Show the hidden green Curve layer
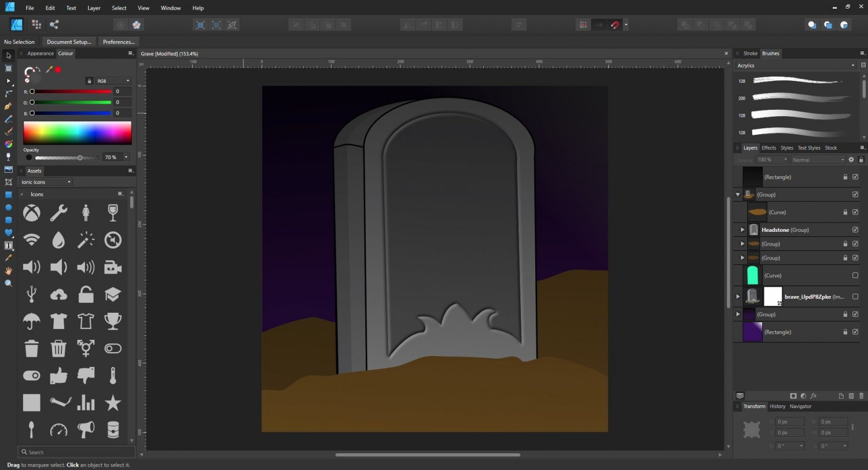 click(x=855, y=276)
